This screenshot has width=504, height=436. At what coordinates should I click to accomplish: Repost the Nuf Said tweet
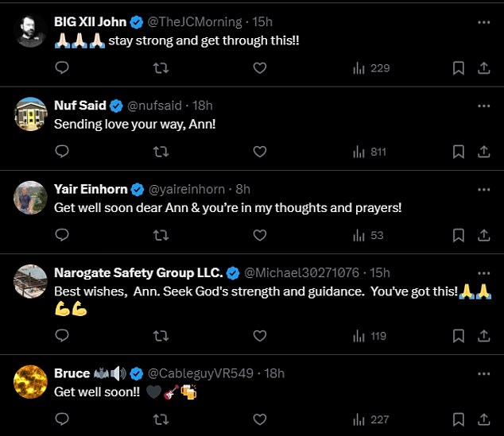(161, 152)
